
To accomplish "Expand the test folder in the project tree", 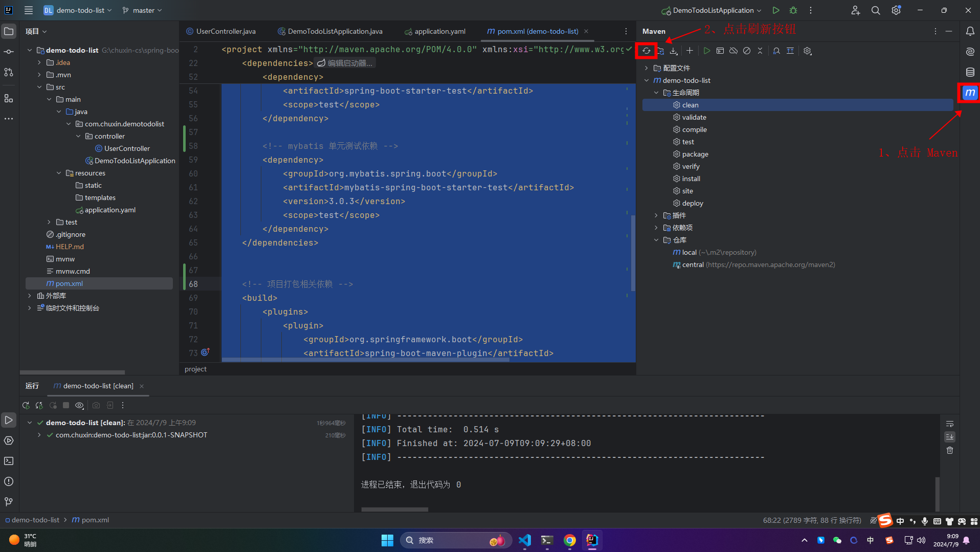I will tap(49, 222).
